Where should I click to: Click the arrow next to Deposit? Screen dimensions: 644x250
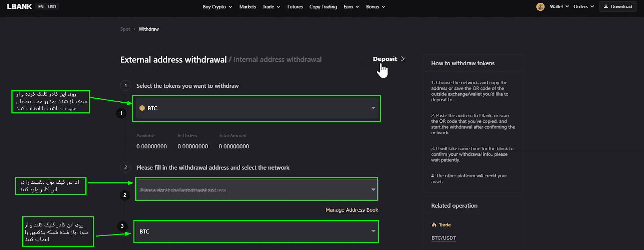click(x=403, y=59)
